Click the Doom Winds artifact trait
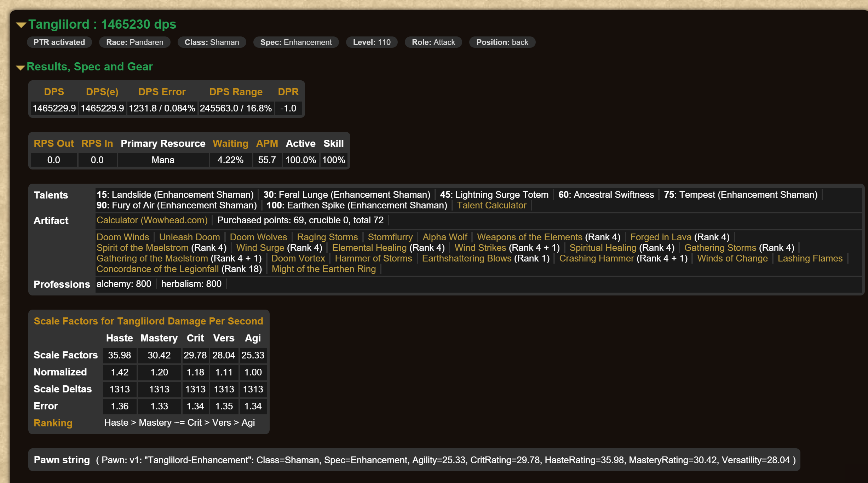868x483 pixels. 122,237
